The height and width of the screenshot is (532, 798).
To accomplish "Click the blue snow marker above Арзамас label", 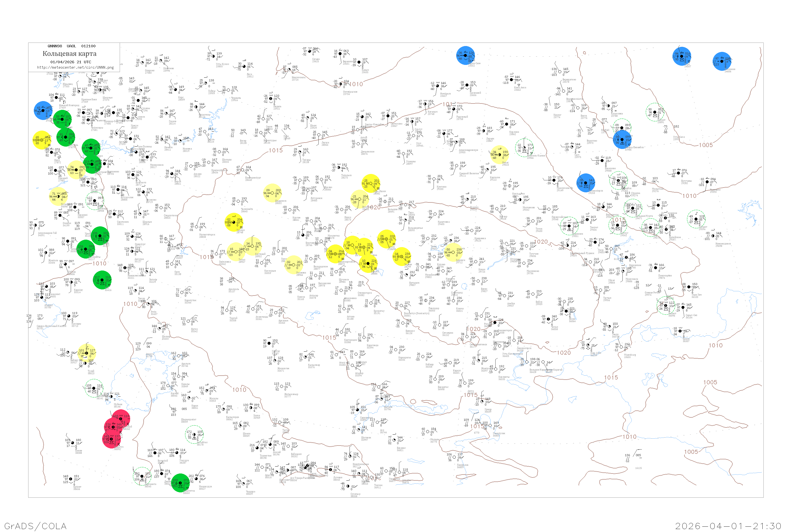I will click(x=43, y=110).
